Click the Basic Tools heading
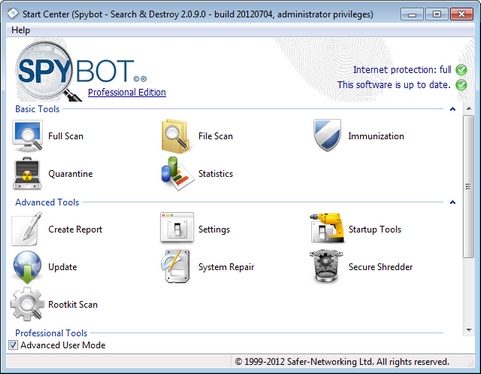This screenshot has height=374, width=481. coord(37,109)
